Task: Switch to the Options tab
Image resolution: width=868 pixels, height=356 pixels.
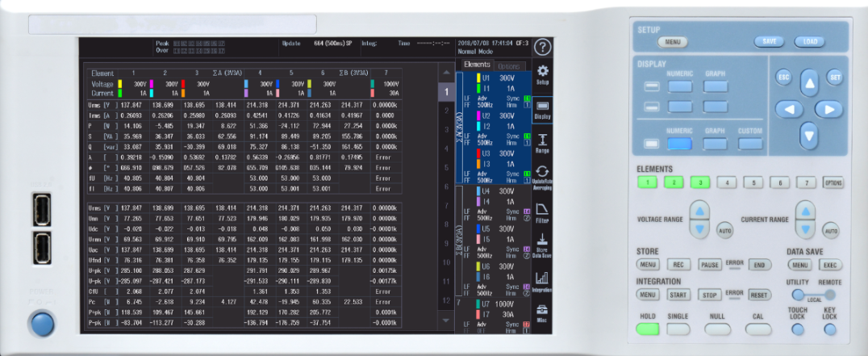Action: coord(508,65)
